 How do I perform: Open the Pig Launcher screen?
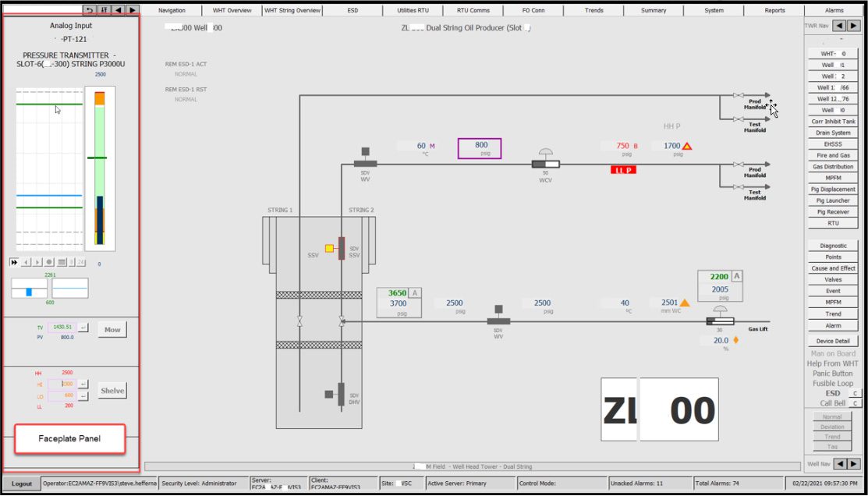833,200
